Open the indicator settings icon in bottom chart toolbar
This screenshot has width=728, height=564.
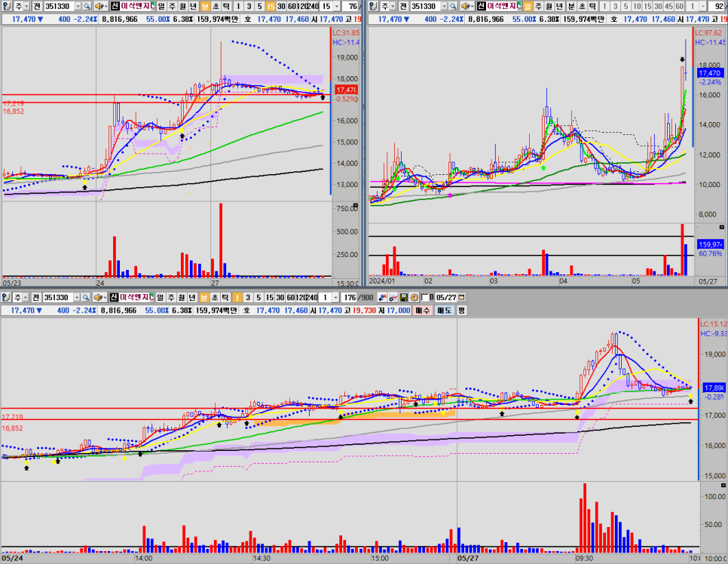click(x=383, y=297)
